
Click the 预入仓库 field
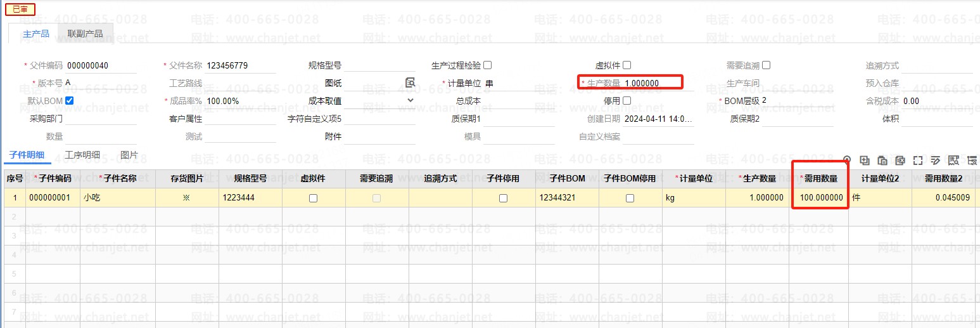pyautogui.click(x=938, y=83)
